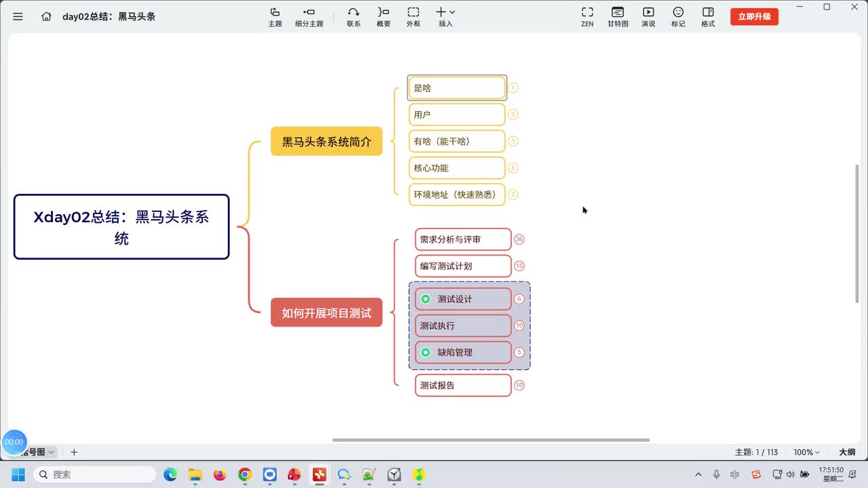The width and height of the screenshot is (868, 488).
Task: Select the 核心功能 subtopic
Action: (457, 167)
